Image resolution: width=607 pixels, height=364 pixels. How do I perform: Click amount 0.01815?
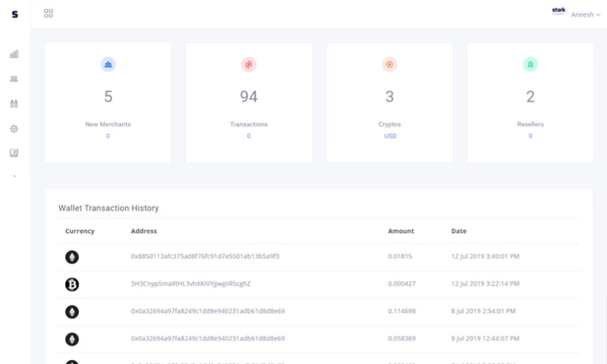(x=400, y=256)
